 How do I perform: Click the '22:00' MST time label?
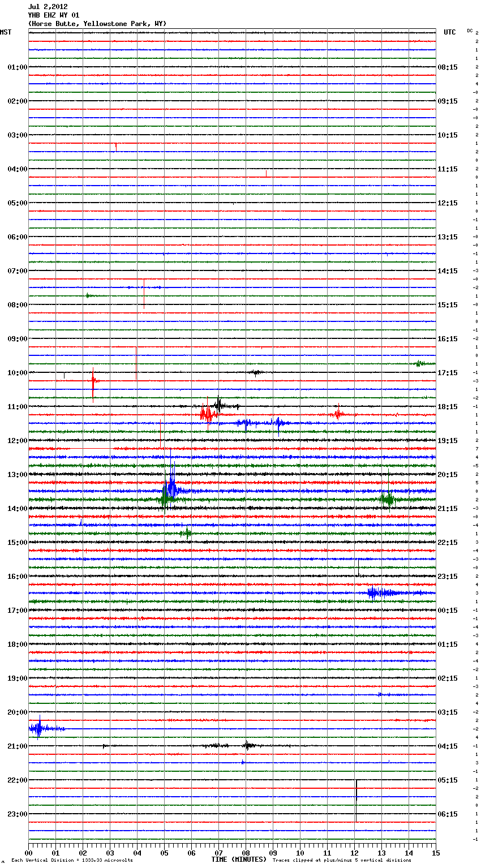click(x=17, y=780)
